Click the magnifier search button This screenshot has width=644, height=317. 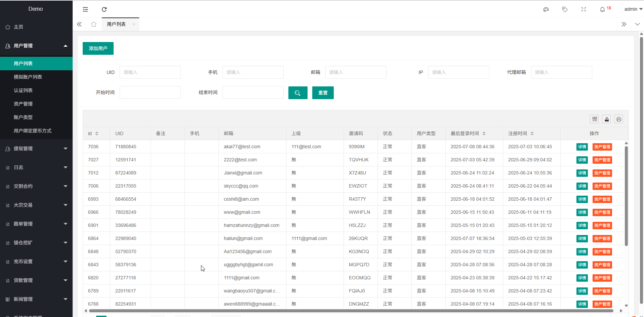(x=298, y=93)
